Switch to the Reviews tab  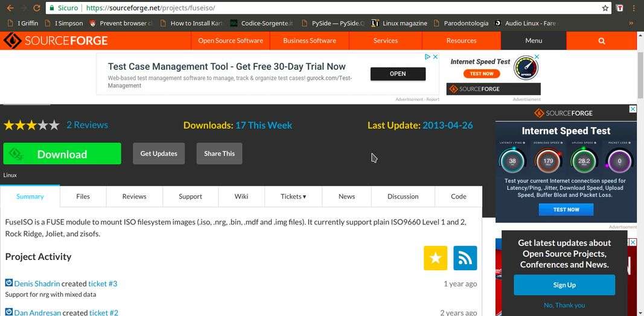pos(135,196)
